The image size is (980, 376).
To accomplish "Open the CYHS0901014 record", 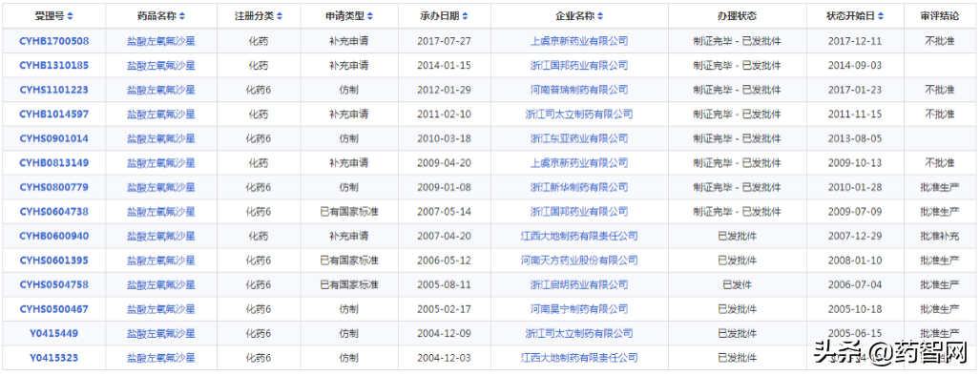I will [53, 138].
